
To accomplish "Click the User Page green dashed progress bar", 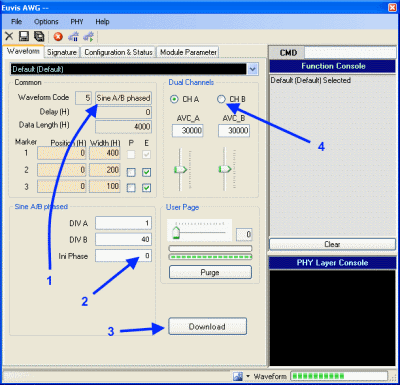I will tap(210, 257).
